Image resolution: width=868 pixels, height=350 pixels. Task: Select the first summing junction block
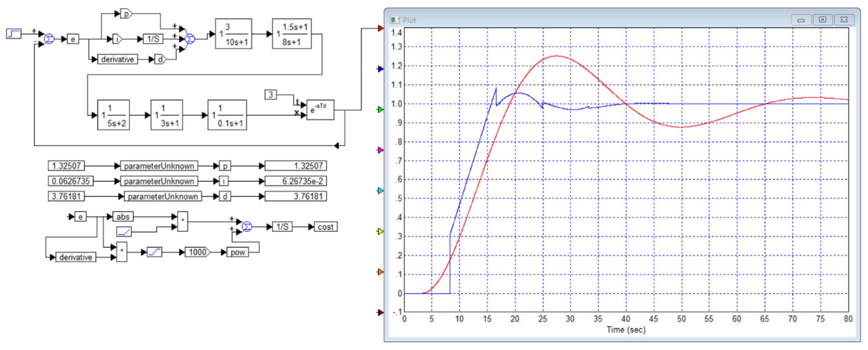pos(49,39)
